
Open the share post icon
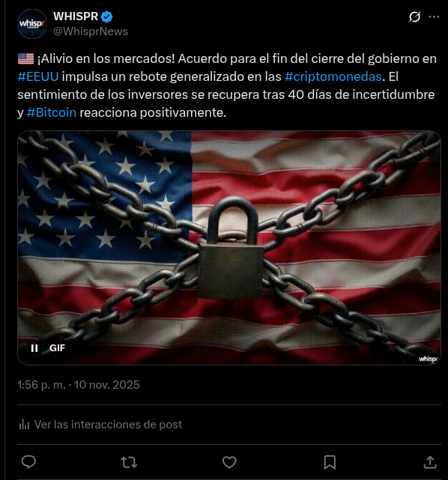(430, 462)
